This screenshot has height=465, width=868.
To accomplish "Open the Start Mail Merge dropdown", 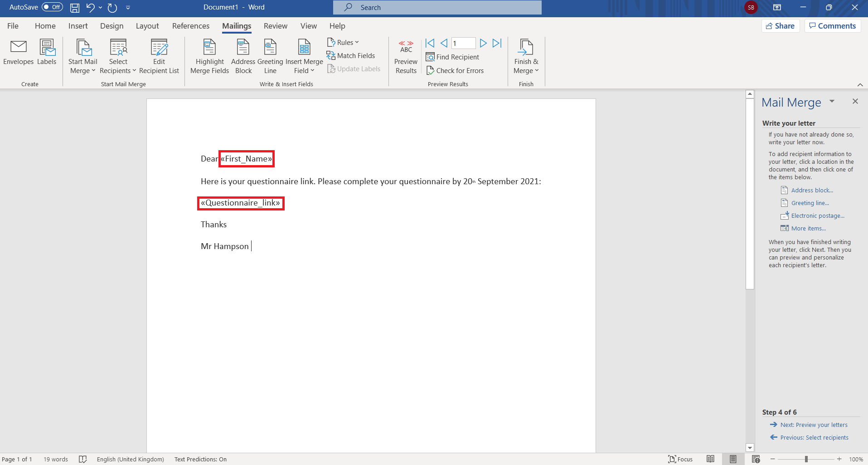I will pos(82,57).
